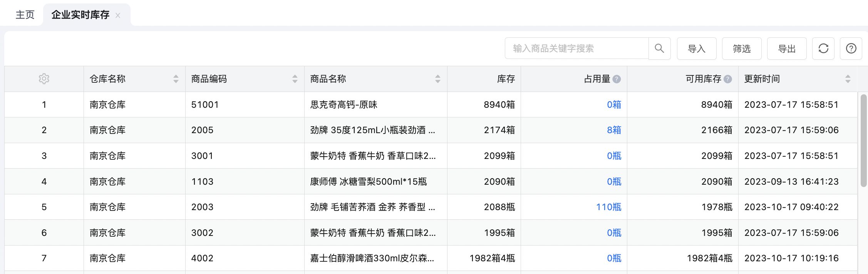Click update time 2023-10-17 09:40:22

(x=791, y=207)
